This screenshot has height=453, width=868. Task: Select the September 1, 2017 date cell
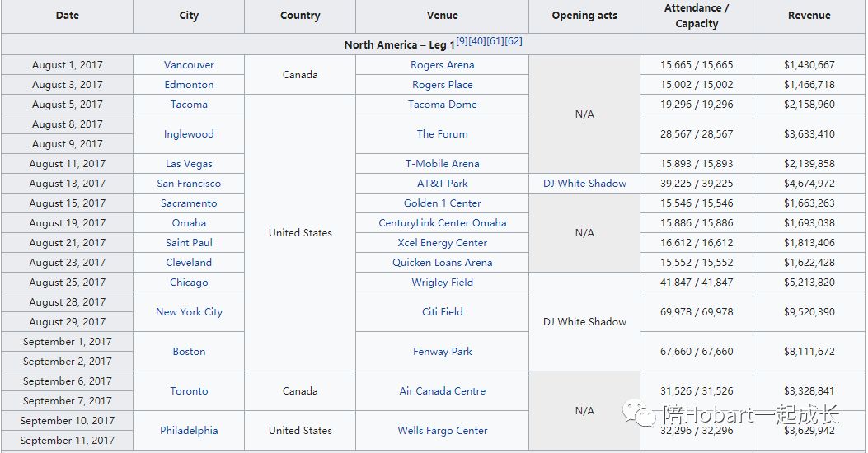tap(67, 342)
